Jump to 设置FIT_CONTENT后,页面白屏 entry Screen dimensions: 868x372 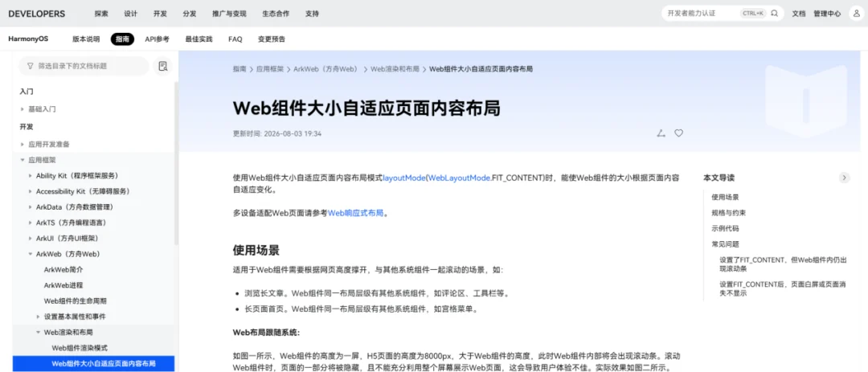coord(784,288)
